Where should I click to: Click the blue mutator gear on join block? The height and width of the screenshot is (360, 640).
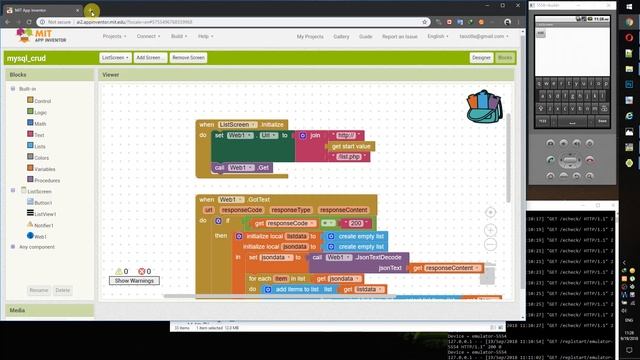303,136
